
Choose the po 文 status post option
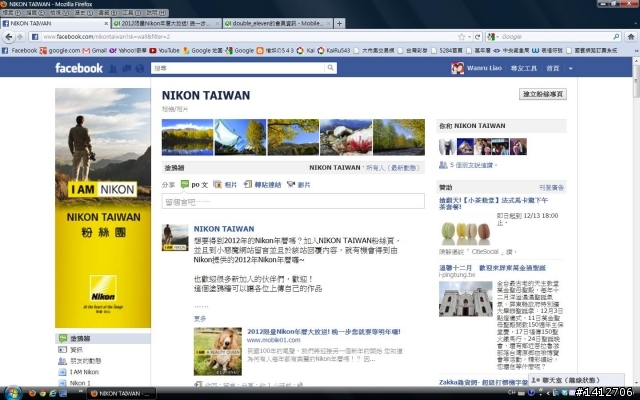tap(195, 184)
